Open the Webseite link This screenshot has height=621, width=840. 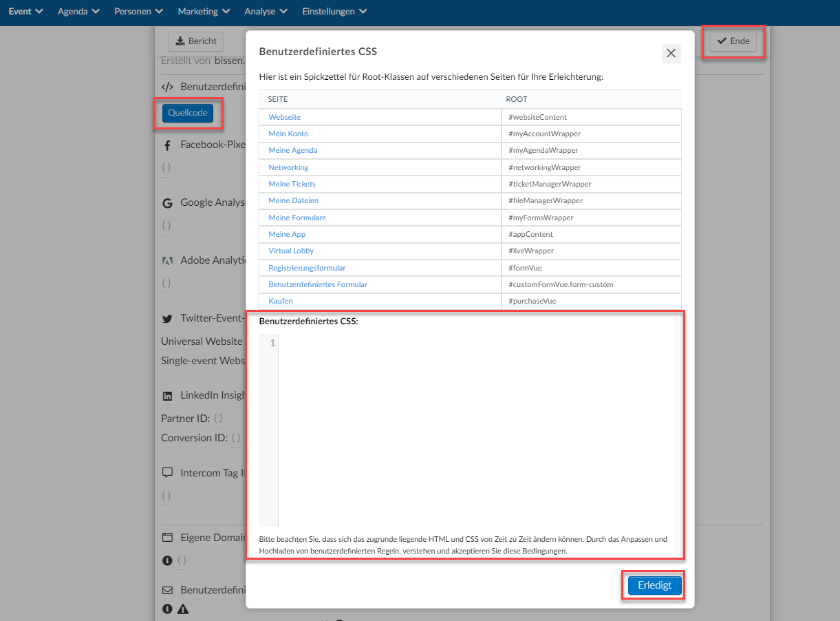[x=284, y=117]
